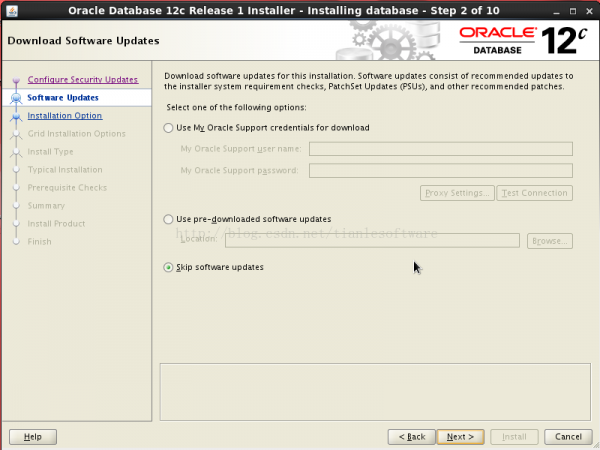
Task: Click the Typical Installation step
Action: pyautogui.click(x=65, y=170)
